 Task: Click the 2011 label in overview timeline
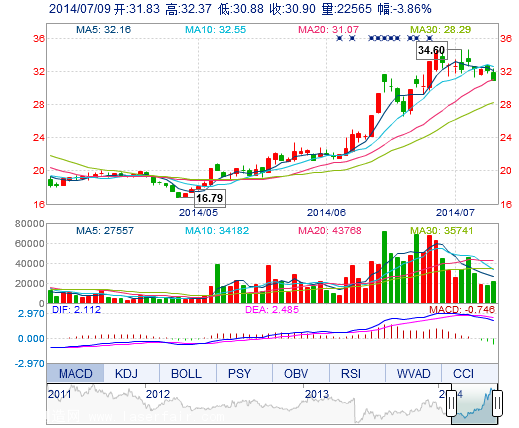[x=59, y=394]
